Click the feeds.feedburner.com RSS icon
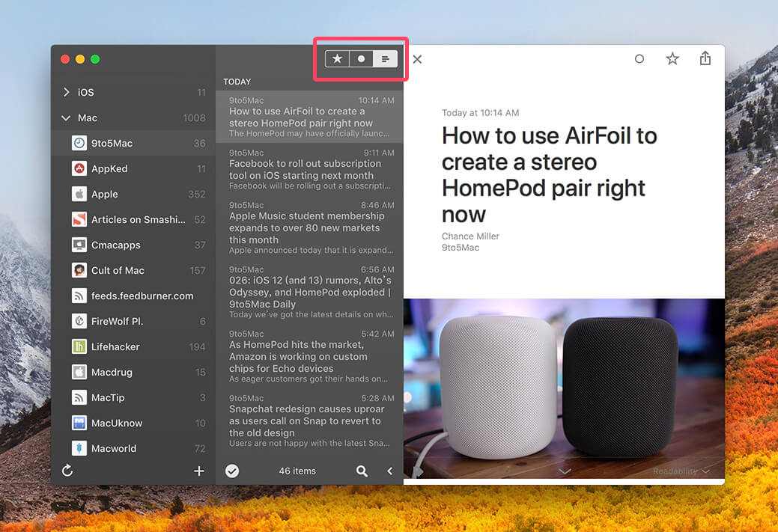This screenshot has width=778, height=532. (79, 296)
